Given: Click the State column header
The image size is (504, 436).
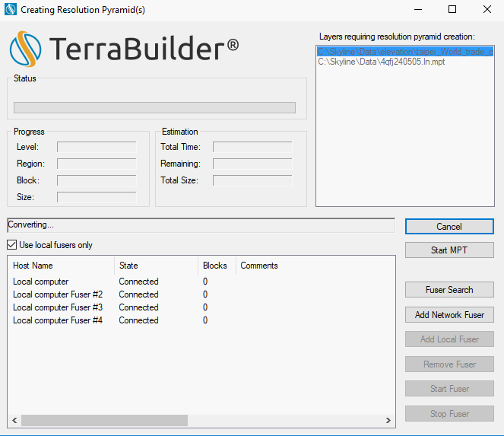Looking at the screenshot, I should coord(156,266).
